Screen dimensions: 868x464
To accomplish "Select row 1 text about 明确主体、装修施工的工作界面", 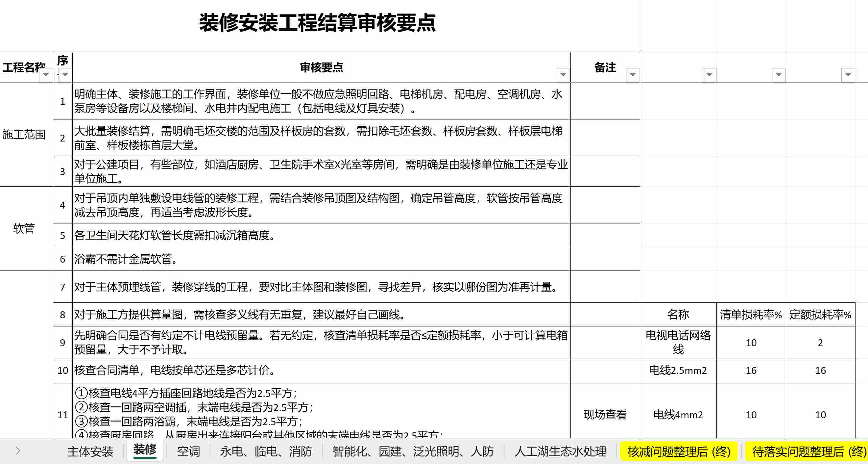I will pos(322,101).
